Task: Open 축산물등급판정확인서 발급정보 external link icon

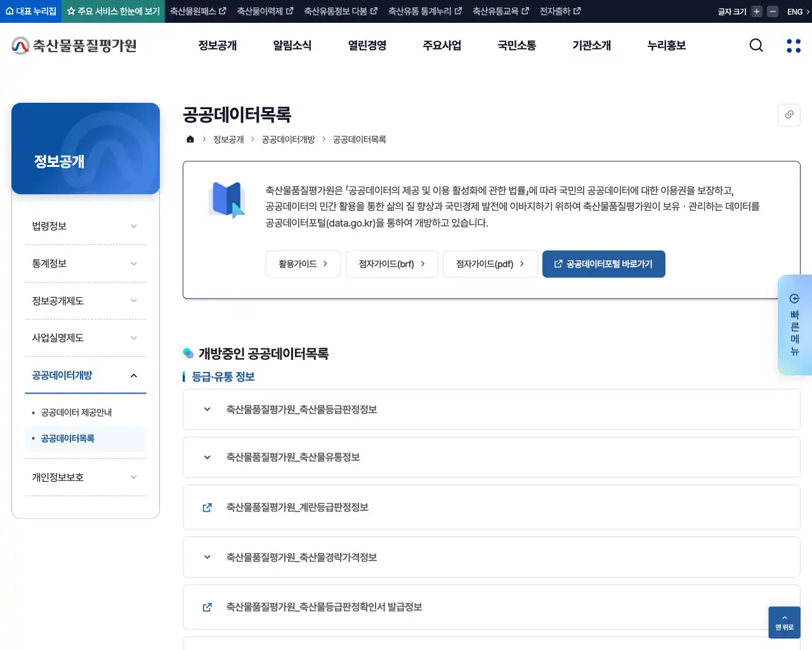Action: [206, 607]
